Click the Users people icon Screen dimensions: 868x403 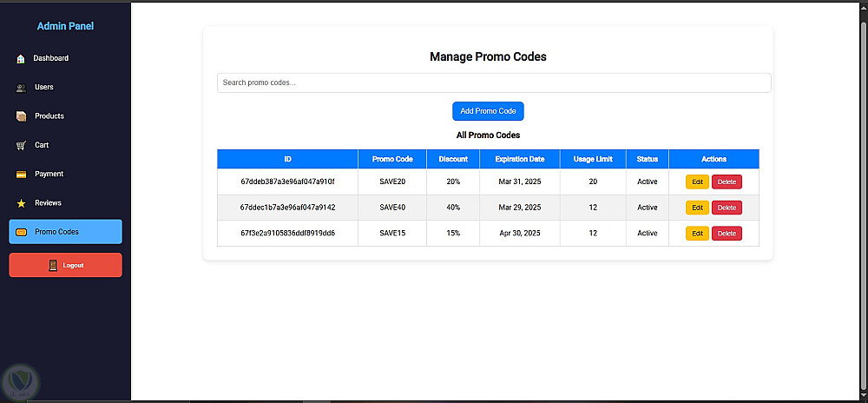pos(21,88)
